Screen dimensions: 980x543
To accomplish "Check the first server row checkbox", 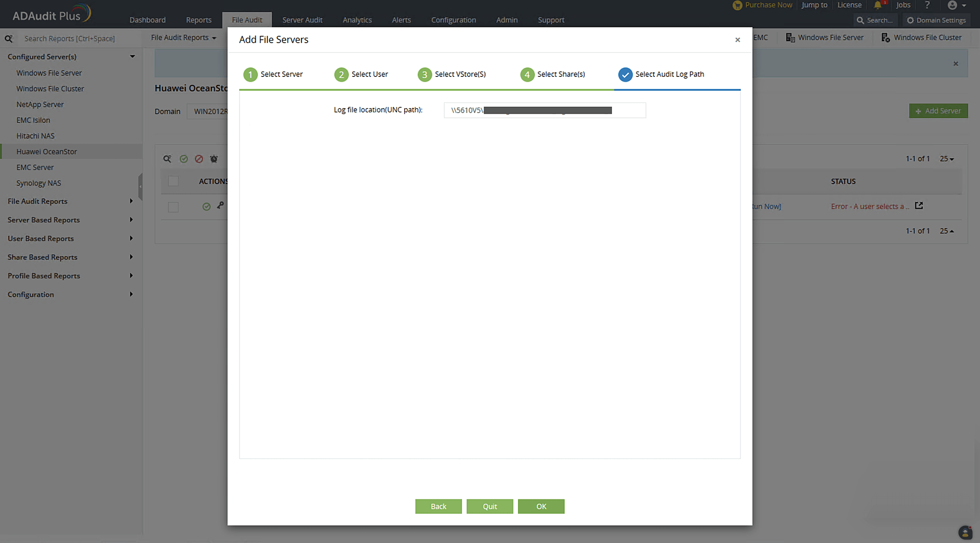I will click(x=173, y=207).
